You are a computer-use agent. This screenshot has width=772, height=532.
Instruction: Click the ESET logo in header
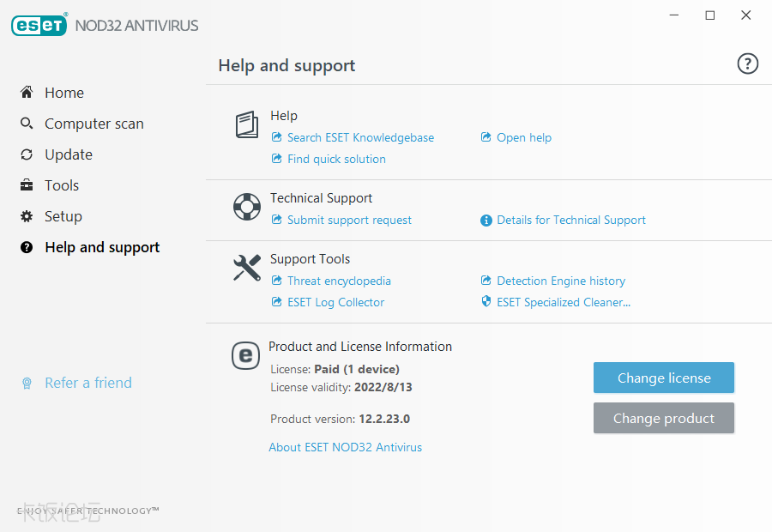[39, 25]
